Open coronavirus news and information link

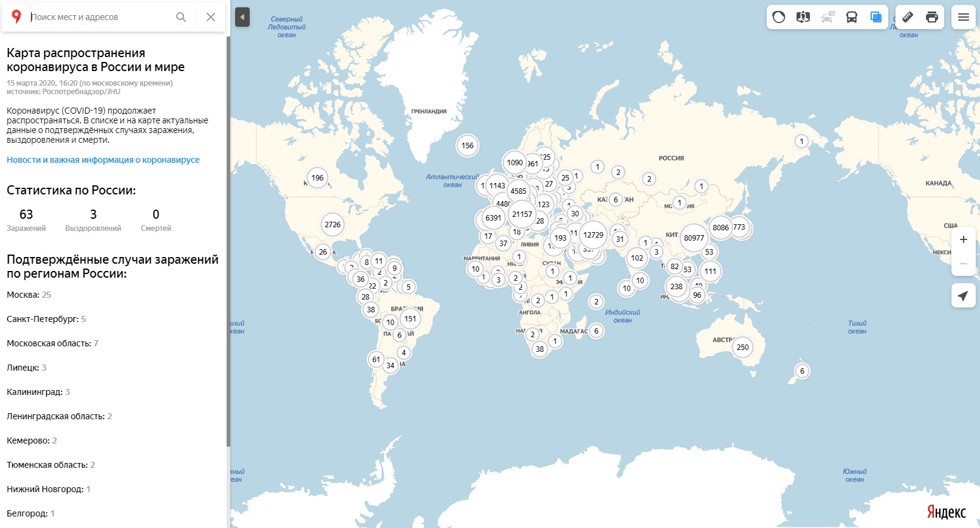click(x=103, y=160)
